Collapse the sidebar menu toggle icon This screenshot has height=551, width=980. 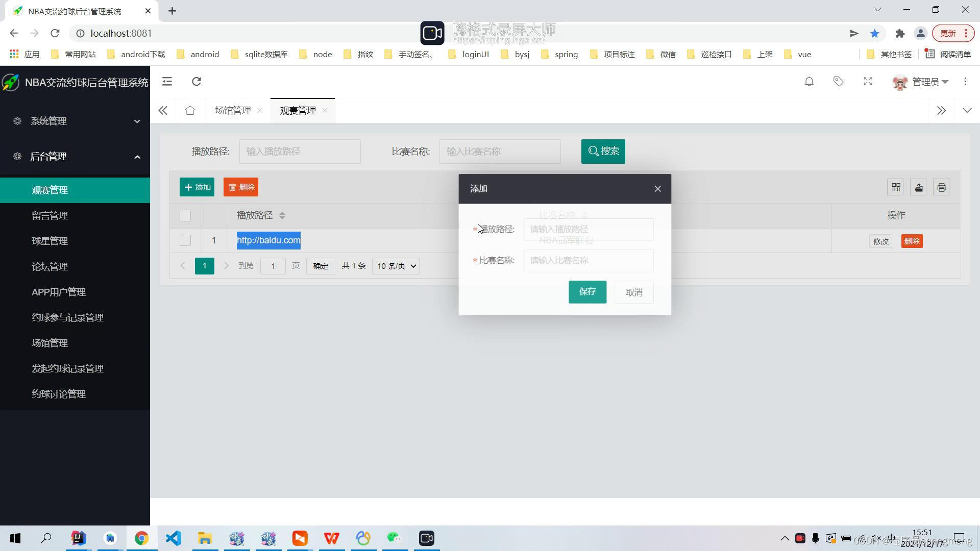tap(167, 82)
